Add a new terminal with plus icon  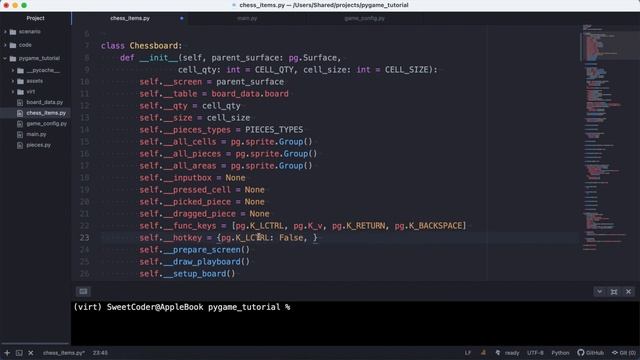point(7,353)
